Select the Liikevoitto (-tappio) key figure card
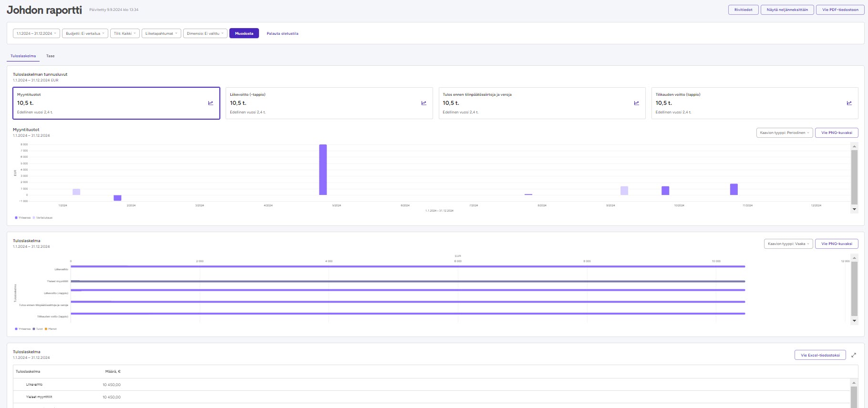868x408 pixels. 329,103
